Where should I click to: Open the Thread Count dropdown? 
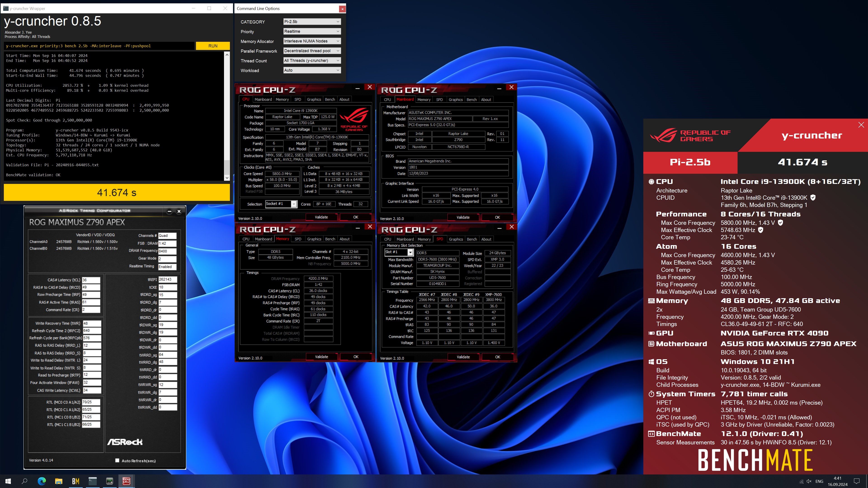(312, 61)
